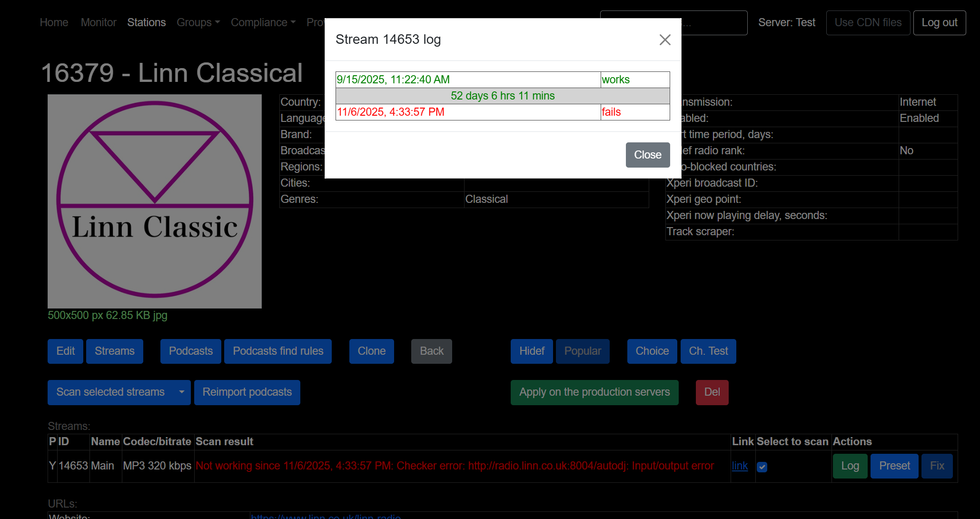Click the gray Close button in dialog
This screenshot has width=980, height=519.
647,155
